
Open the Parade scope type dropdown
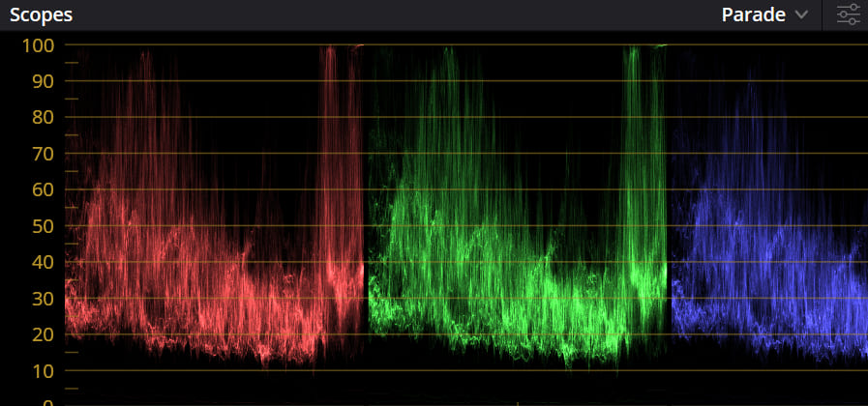764,14
